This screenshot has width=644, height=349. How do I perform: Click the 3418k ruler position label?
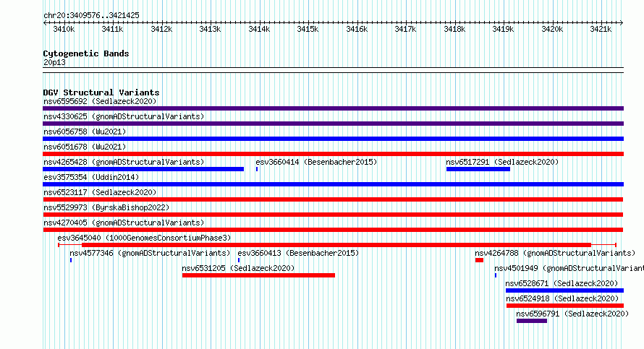(454, 29)
